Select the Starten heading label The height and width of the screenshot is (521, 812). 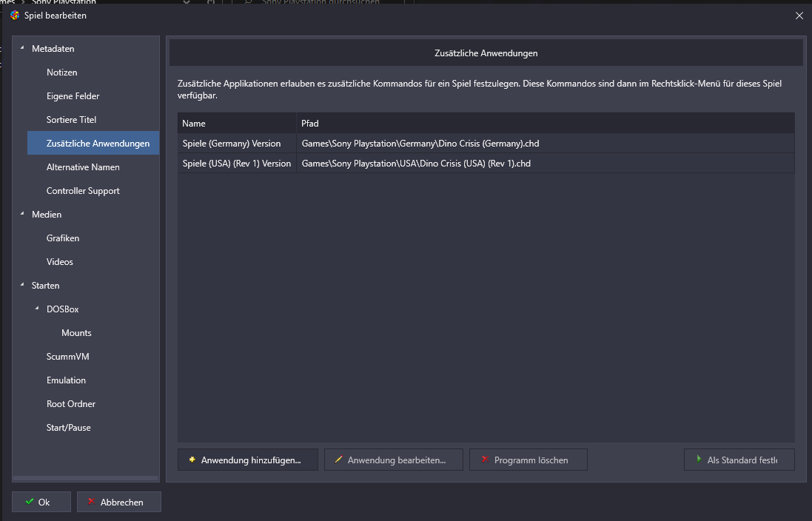(x=45, y=286)
